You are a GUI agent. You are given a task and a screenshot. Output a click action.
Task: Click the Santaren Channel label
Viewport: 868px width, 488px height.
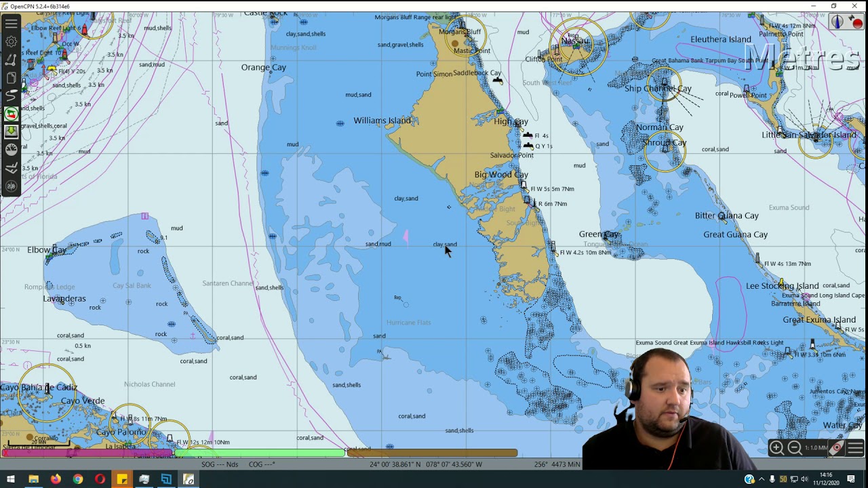[228, 283]
